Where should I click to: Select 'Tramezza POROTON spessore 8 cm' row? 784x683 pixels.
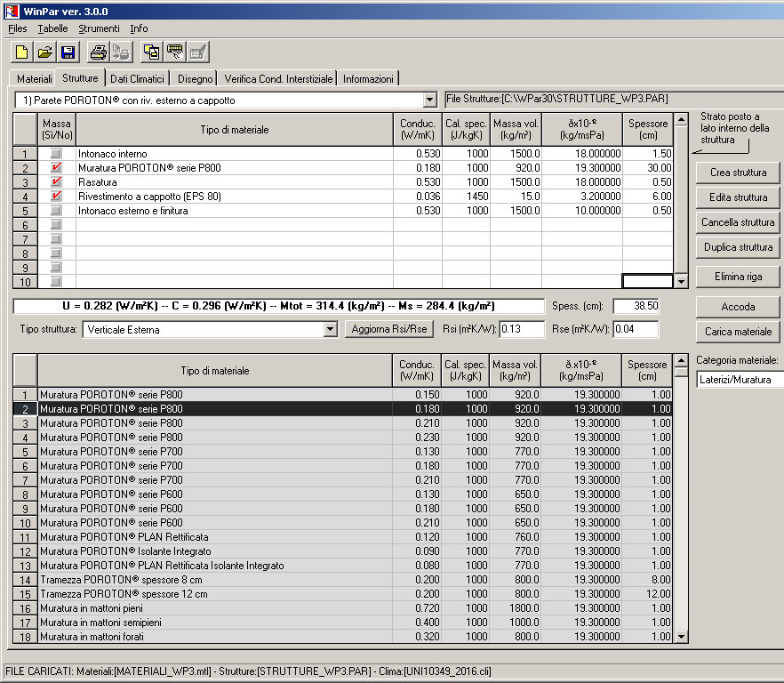(x=342, y=580)
